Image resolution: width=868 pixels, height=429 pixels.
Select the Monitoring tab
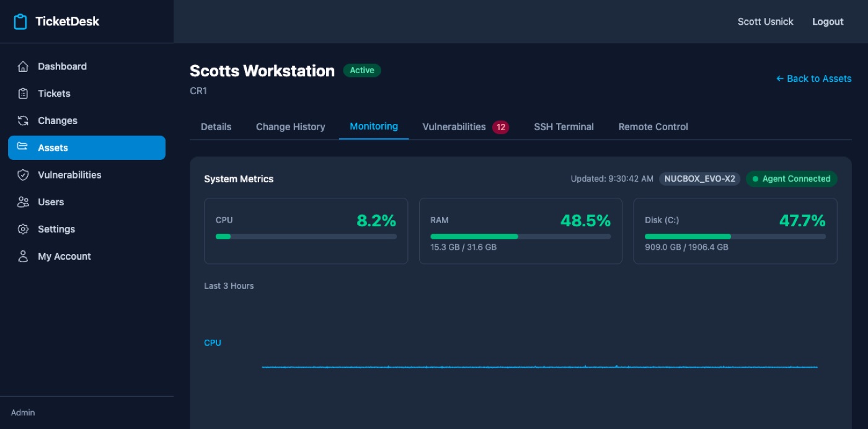(x=374, y=126)
